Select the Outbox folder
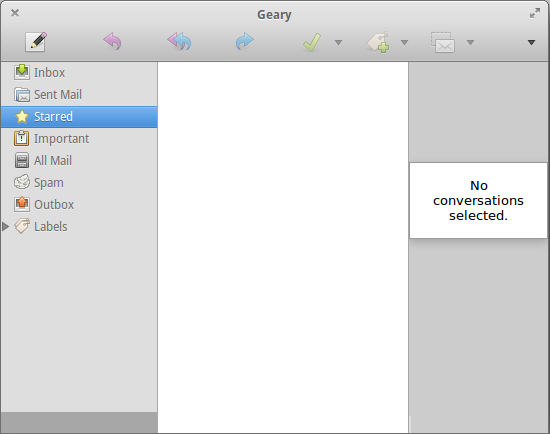 (79, 205)
